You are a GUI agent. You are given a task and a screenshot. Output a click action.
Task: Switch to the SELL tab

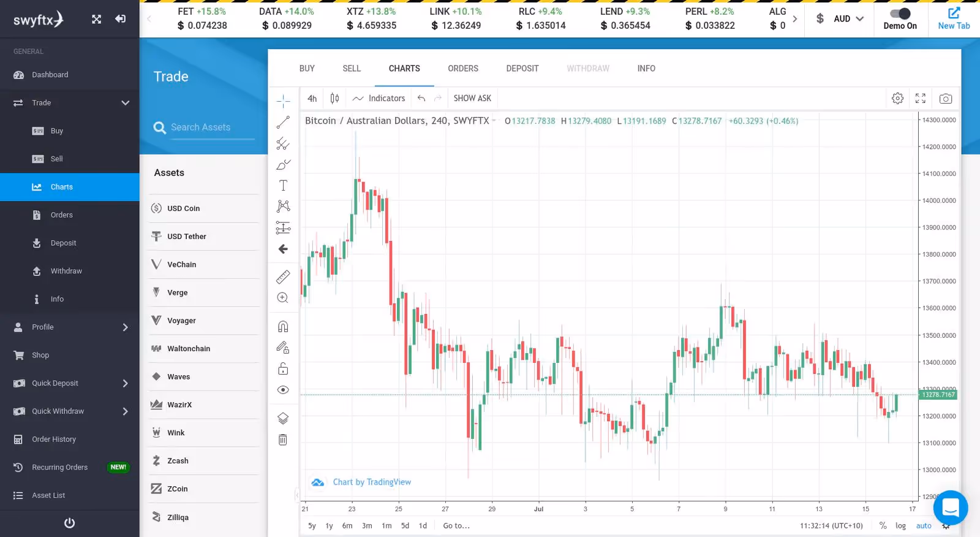pos(352,69)
